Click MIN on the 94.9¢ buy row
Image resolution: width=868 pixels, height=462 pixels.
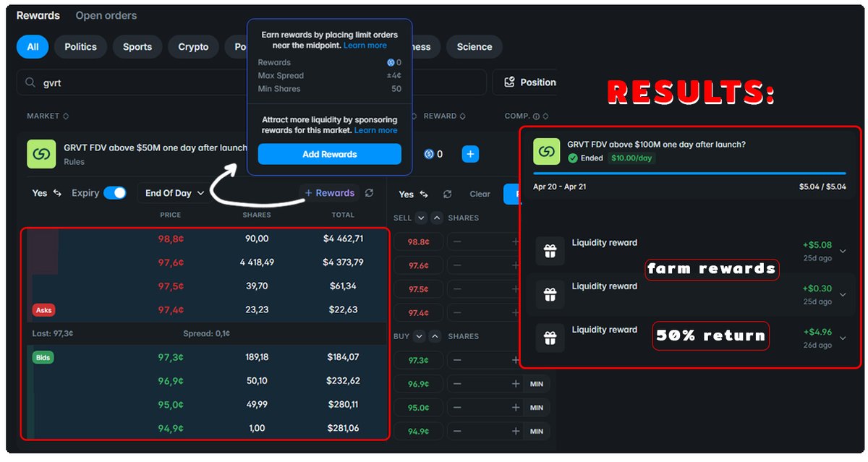pos(537,432)
